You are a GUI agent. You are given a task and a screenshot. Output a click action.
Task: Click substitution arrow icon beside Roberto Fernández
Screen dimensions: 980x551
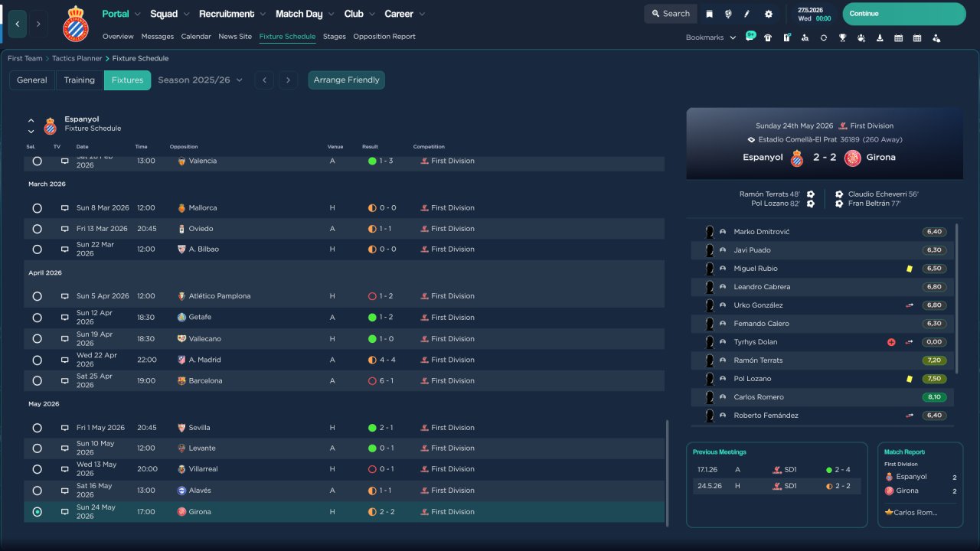point(910,416)
